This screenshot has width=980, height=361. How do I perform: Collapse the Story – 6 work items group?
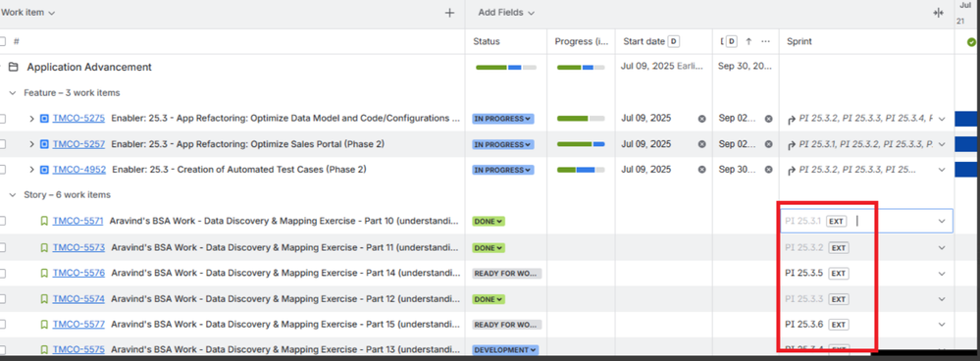pos(13,195)
